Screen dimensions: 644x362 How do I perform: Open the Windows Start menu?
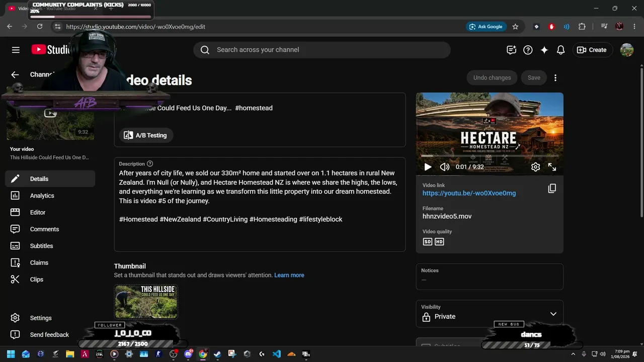click(x=11, y=354)
